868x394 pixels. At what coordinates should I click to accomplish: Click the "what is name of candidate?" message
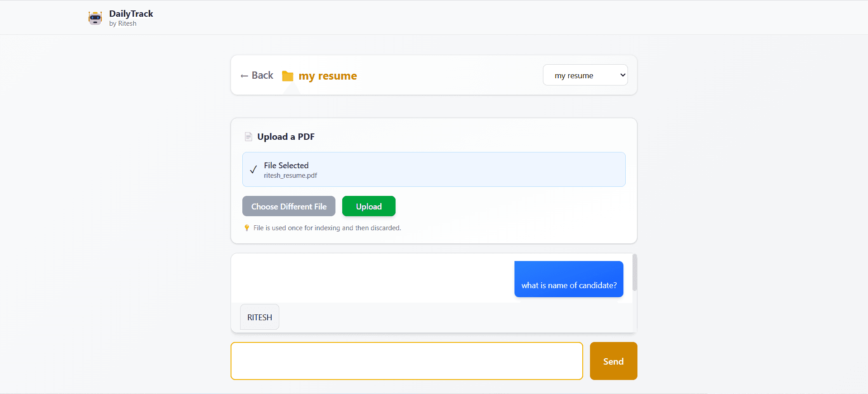569,279
